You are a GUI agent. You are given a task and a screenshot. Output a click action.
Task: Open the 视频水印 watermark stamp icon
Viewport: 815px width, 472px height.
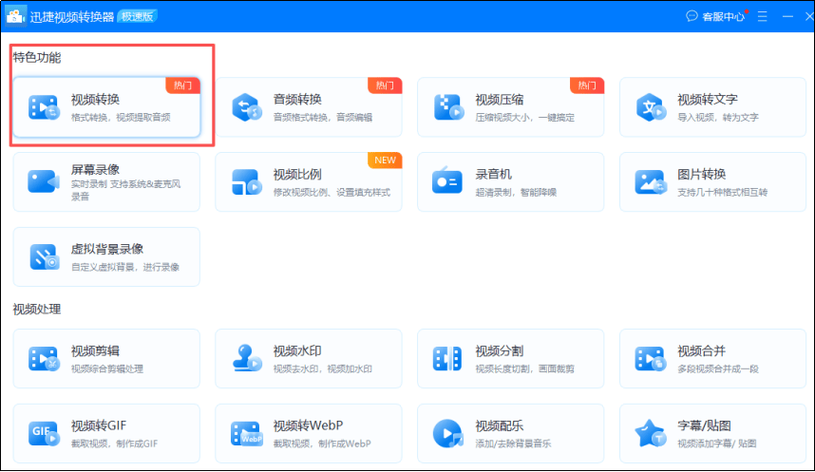[246, 358]
